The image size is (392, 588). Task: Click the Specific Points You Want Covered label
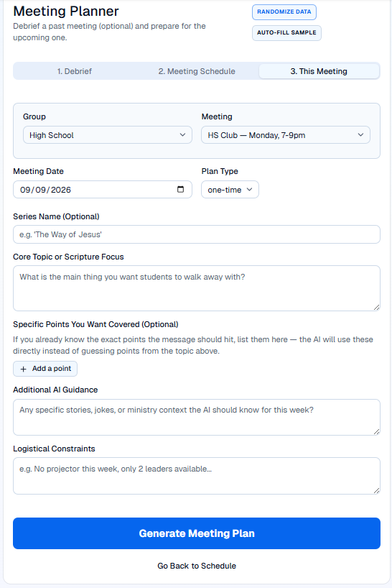tap(95, 324)
